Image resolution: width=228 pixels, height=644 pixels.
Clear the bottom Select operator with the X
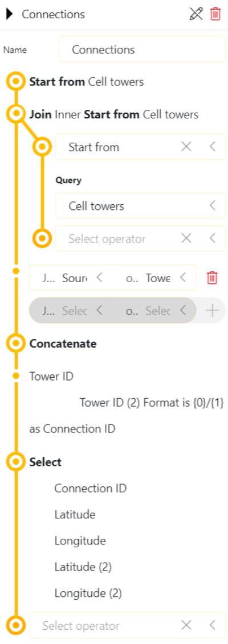coord(186,625)
